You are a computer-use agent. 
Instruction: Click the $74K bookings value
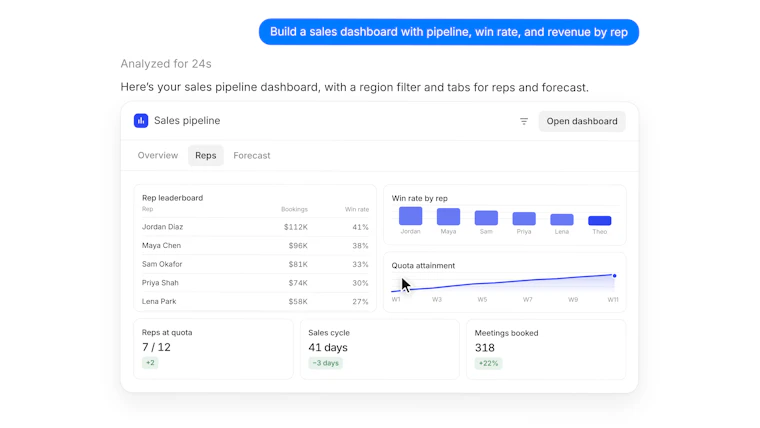[298, 283]
